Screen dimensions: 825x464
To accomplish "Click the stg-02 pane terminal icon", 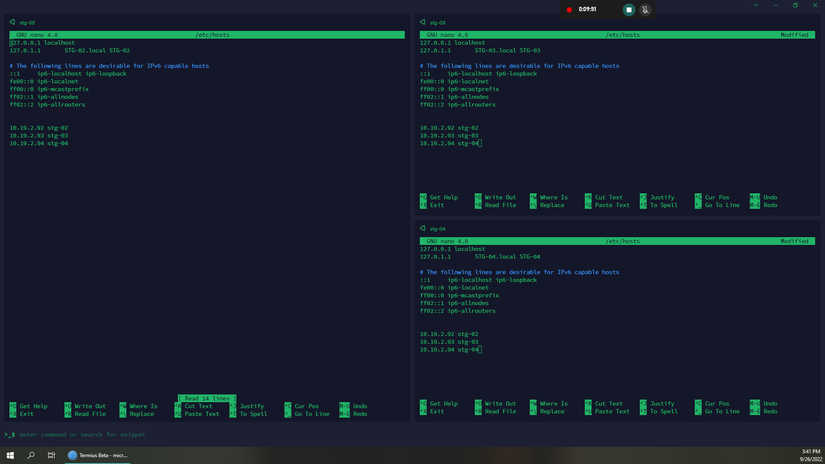I will 12,22.
